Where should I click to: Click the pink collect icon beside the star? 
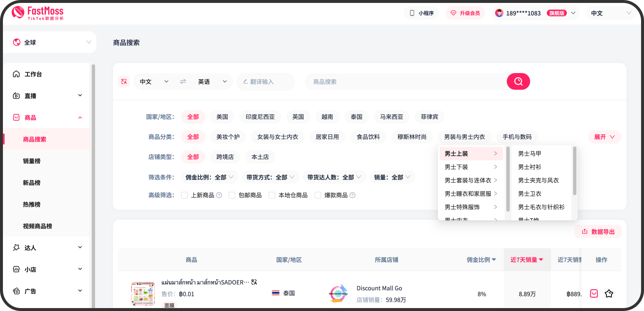[594, 293]
